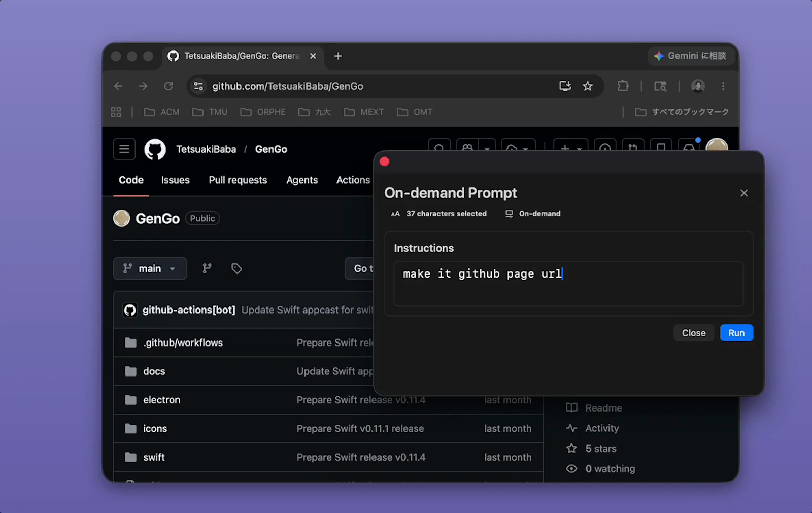
Task: Open the Chrome three-dot menu
Action: pos(723,86)
